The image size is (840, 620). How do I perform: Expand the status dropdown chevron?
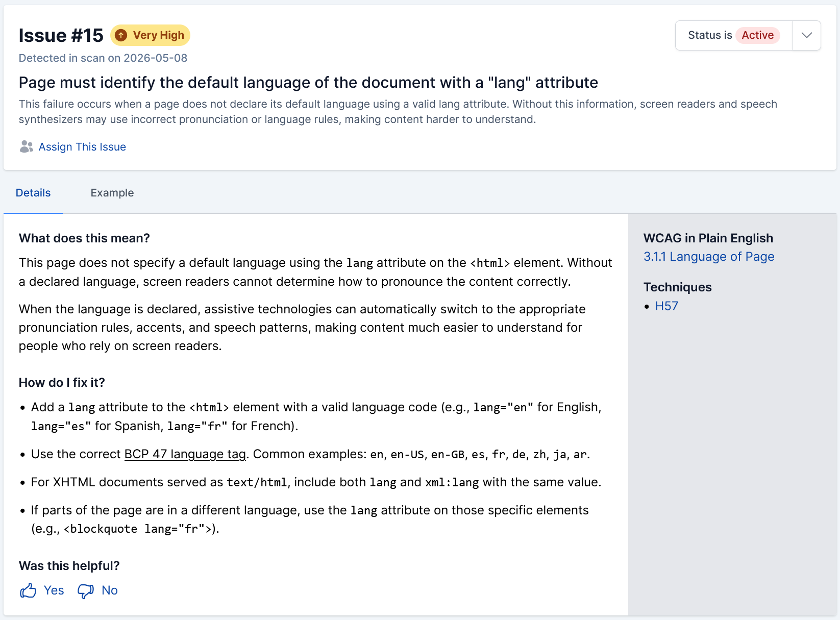click(x=807, y=35)
